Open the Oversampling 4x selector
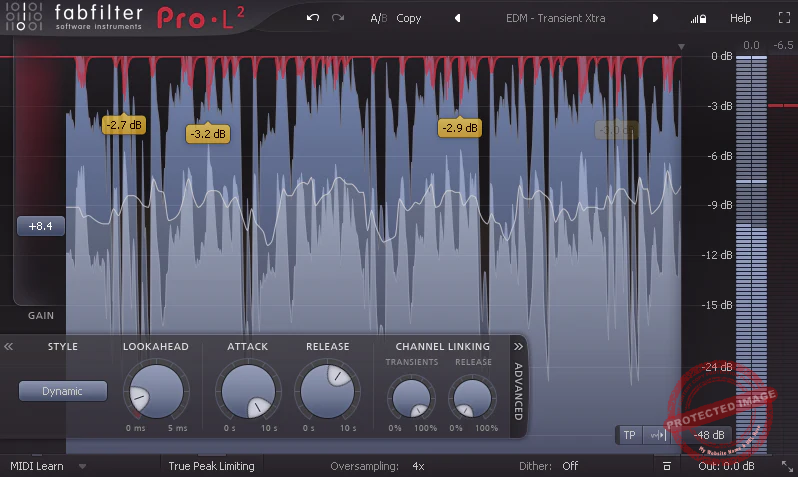The height and width of the screenshot is (477, 798). (x=418, y=466)
